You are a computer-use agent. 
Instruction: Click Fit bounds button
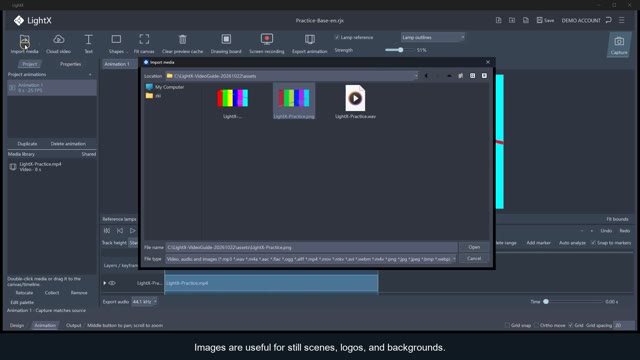point(617,219)
